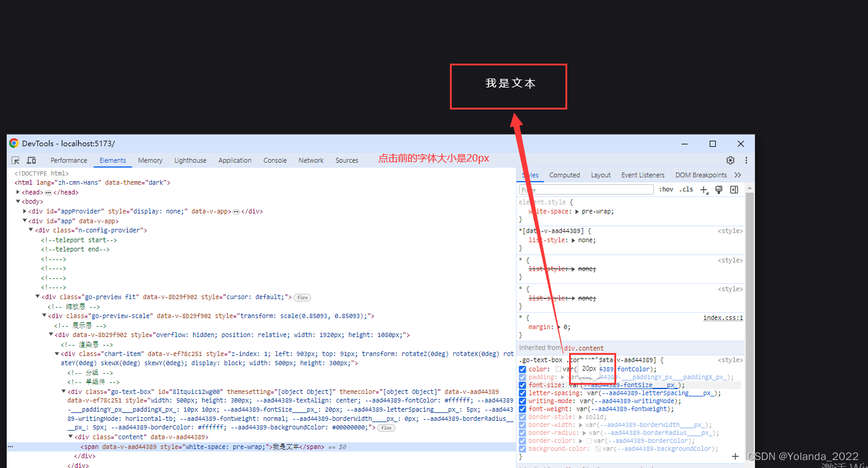Screen dimensions: 868x468
Task: Expand the head element in DOM tree
Action: click(x=17, y=191)
